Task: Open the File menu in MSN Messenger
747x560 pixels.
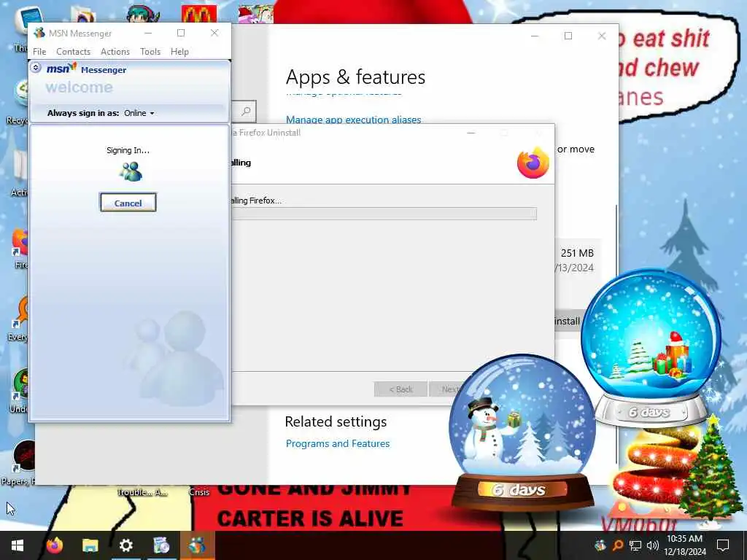Action: click(x=39, y=52)
